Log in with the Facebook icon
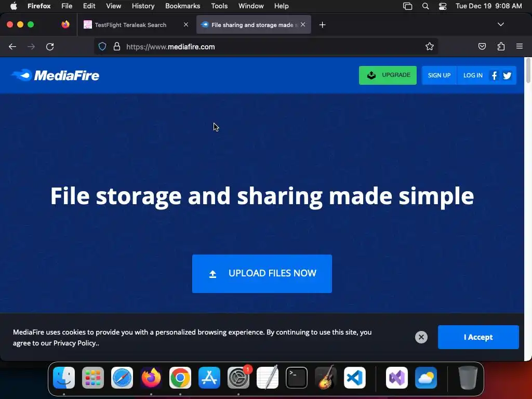 [495, 75]
